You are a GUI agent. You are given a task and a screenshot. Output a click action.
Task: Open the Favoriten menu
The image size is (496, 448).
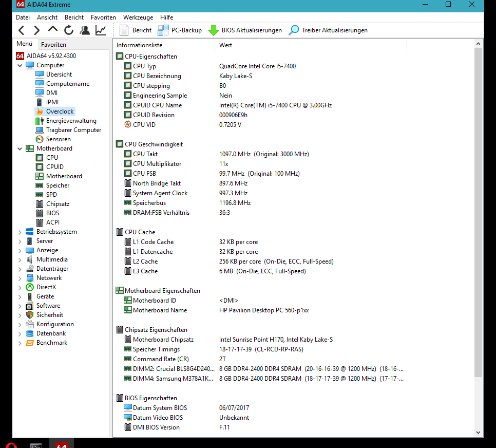click(x=103, y=17)
